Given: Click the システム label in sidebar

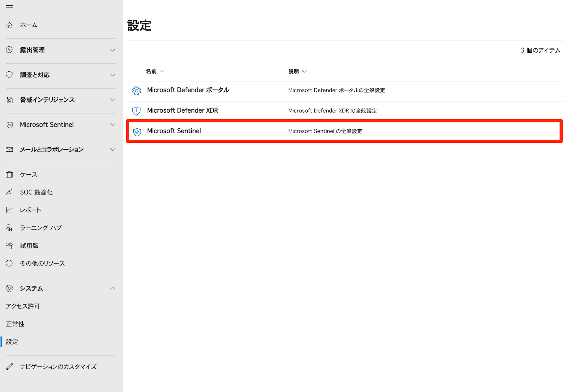Looking at the screenshot, I should pos(31,288).
